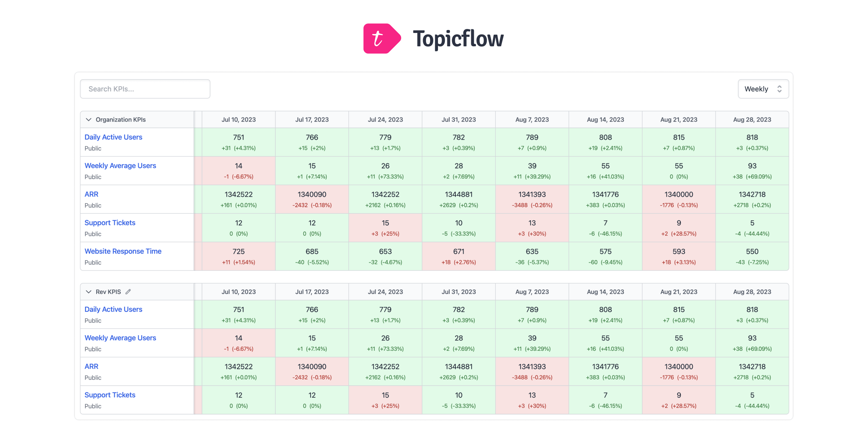Open the Weekly interval dropdown
868x434 pixels.
coord(763,89)
